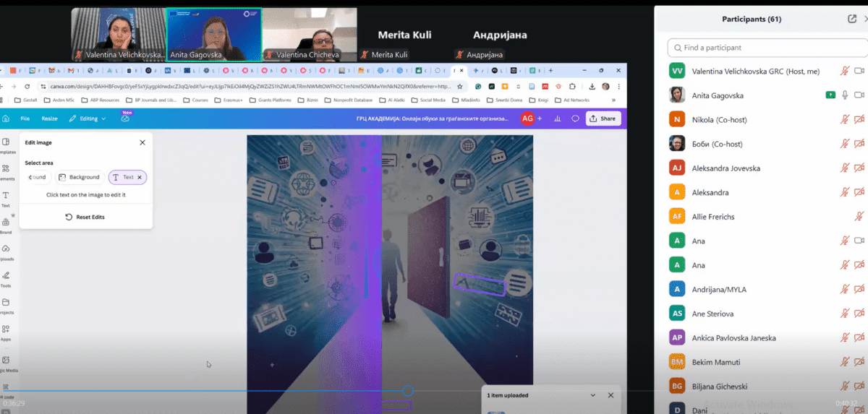Toggle Anita Gagovska's camera icon

click(859, 95)
